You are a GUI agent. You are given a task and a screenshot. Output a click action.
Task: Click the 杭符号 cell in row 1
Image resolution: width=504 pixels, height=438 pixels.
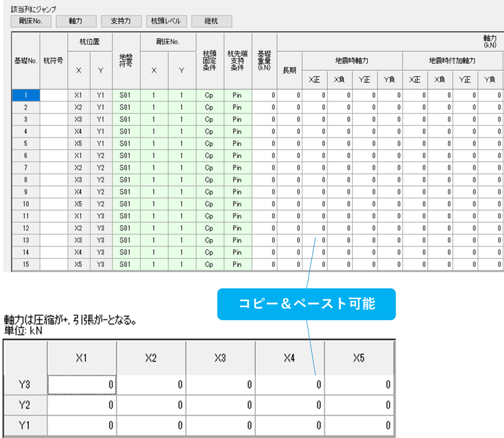[x=54, y=95]
